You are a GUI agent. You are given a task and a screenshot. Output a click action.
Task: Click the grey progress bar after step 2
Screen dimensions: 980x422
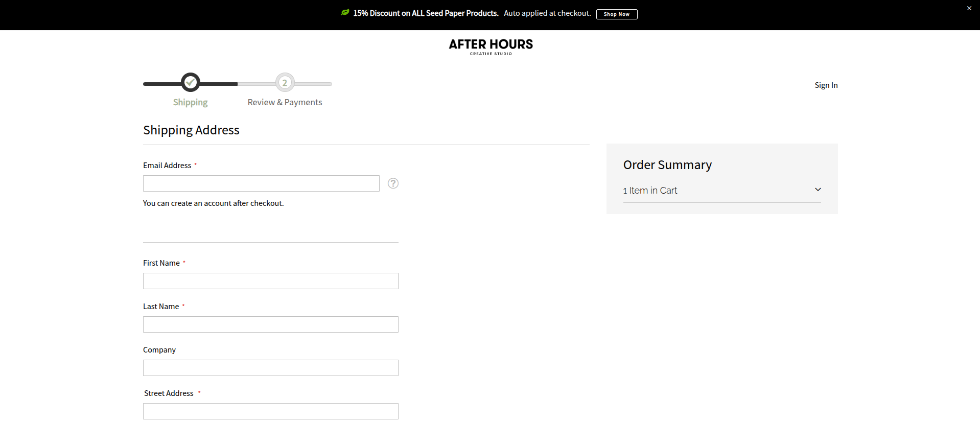pos(314,84)
